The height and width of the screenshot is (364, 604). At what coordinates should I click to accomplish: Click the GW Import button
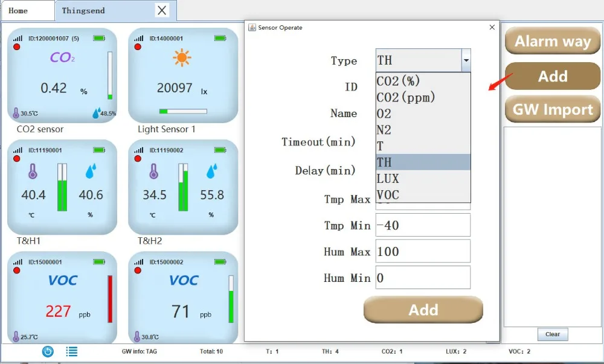pyautogui.click(x=553, y=109)
